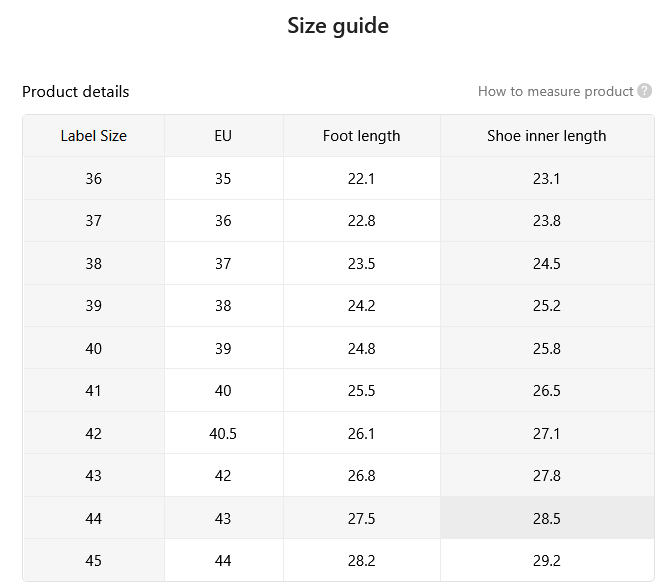The width and height of the screenshot is (662, 582).
Task: Click the Shoe inner length column header
Action: pyautogui.click(x=547, y=136)
